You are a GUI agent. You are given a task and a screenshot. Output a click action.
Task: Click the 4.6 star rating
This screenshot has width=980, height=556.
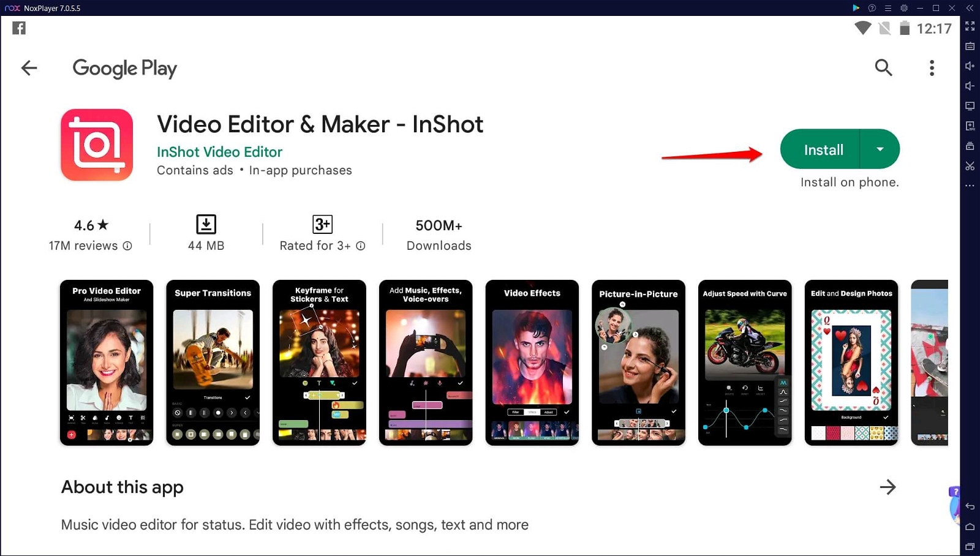pyautogui.click(x=91, y=225)
